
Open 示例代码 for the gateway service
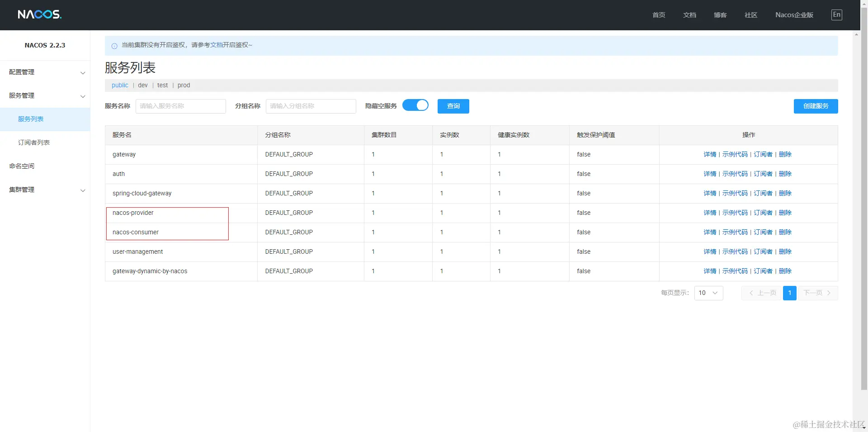[x=735, y=155]
